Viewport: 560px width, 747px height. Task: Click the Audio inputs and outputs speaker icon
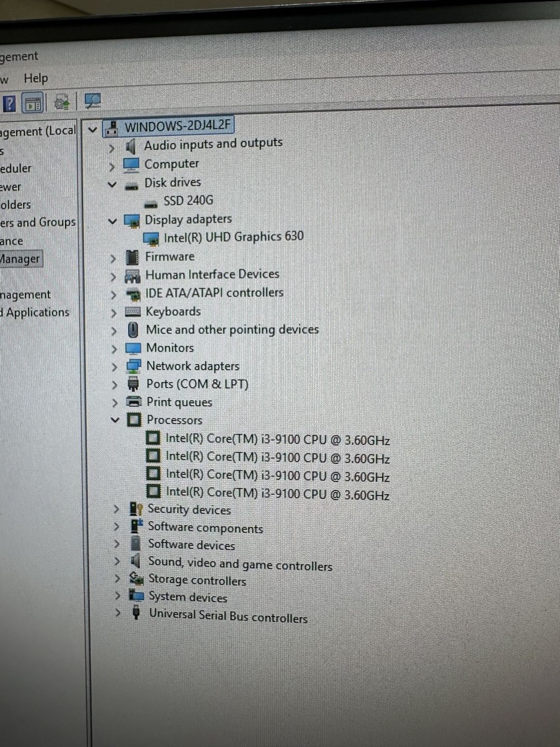click(x=131, y=147)
